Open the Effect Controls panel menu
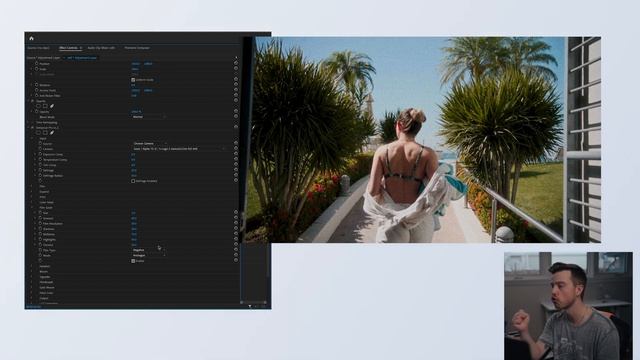The height and width of the screenshot is (360, 640). 81,48
